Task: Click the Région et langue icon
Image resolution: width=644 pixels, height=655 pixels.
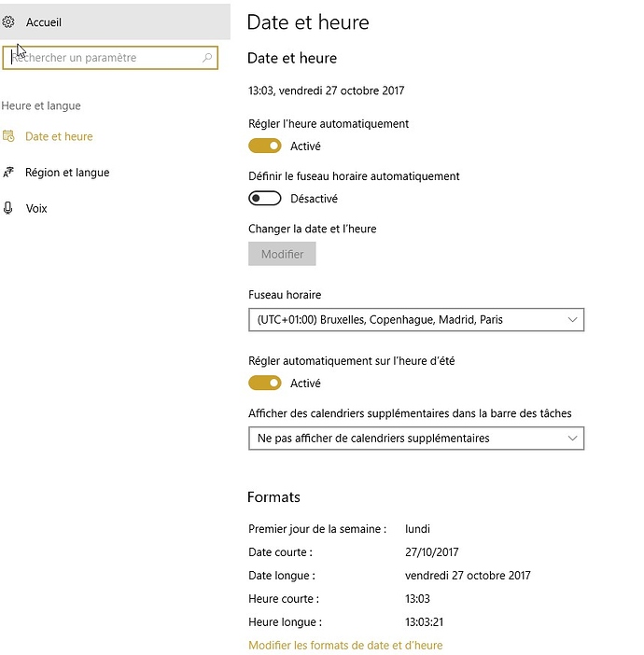Action: coord(8,172)
